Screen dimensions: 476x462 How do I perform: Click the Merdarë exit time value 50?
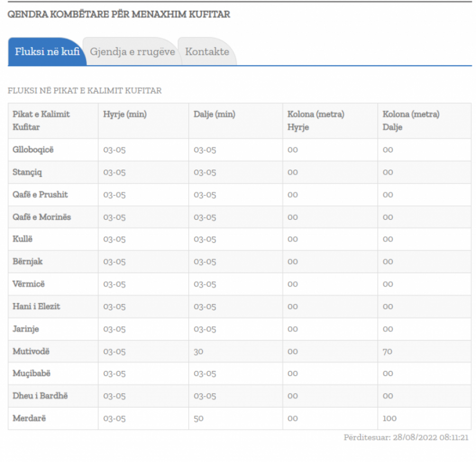[x=198, y=419]
